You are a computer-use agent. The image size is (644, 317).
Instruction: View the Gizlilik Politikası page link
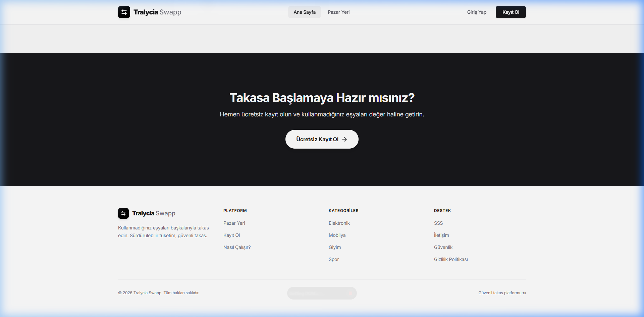(451, 259)
